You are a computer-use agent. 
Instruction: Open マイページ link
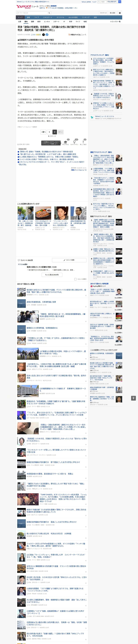(x=103, y=13)
